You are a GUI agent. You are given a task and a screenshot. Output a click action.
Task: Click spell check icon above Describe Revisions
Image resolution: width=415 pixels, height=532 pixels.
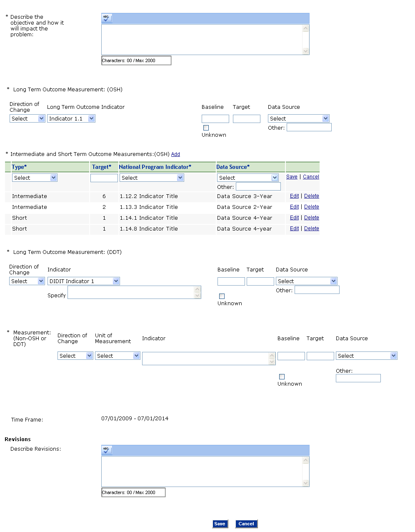tap(106, 450)
